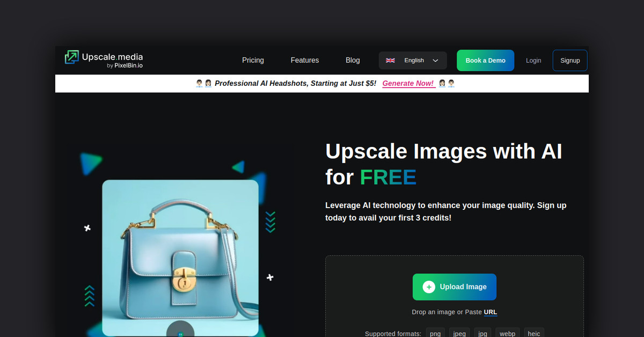This screenshot has height=337, width=644.
Task: Click the Generate Now! banner link
Action: [408, 83]
